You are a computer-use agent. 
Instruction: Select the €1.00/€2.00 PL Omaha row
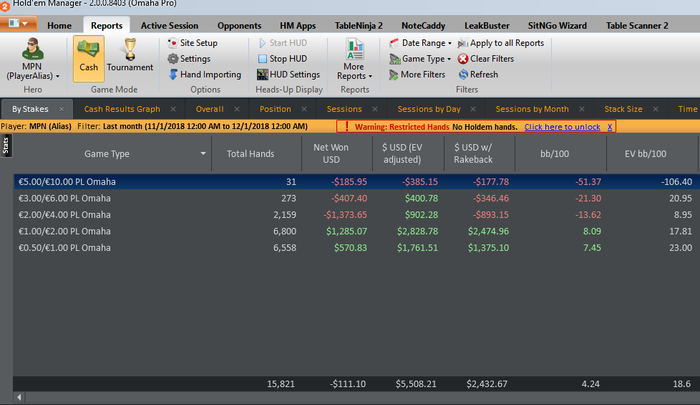[357, 231]
